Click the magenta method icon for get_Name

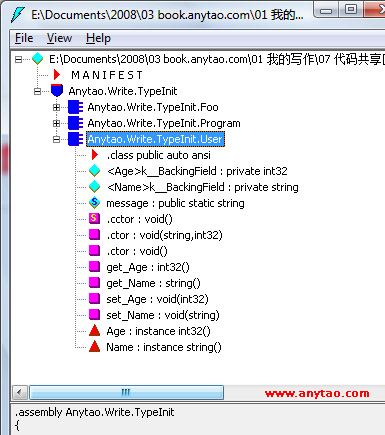[x=95, y=283]
